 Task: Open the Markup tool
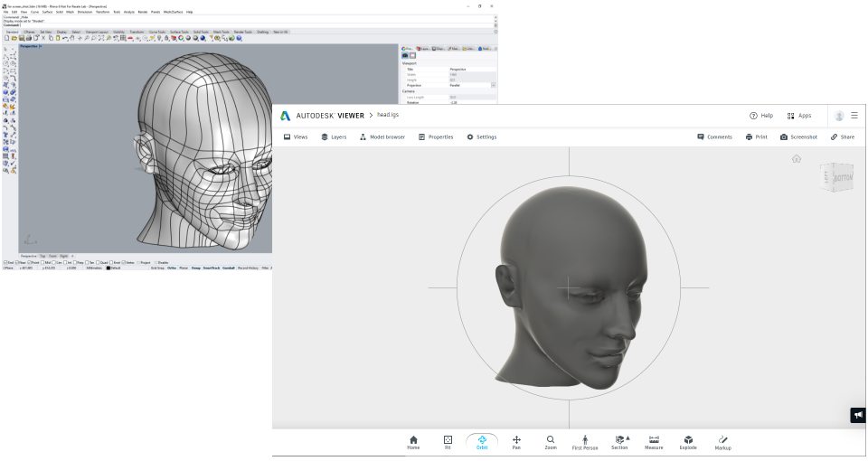[723, 441]
